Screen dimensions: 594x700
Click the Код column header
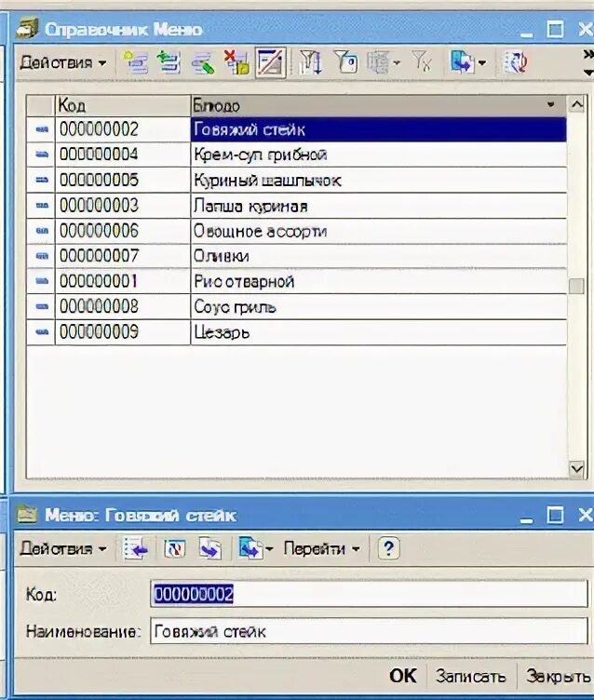pyautogui.click(x=123, y=105)
